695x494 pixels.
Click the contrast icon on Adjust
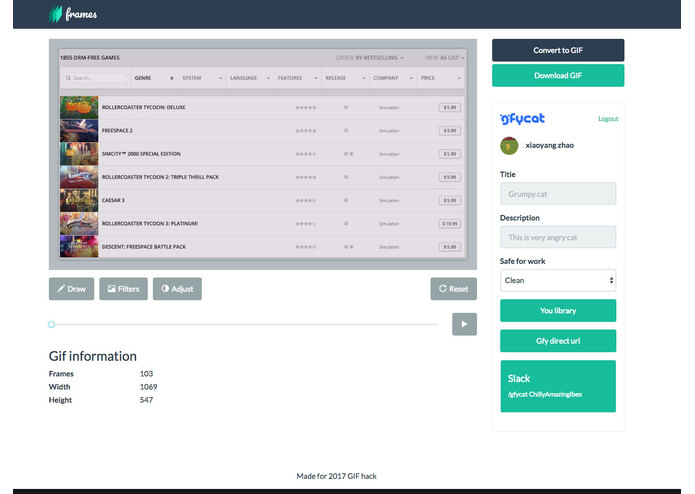tap(165, 288)
